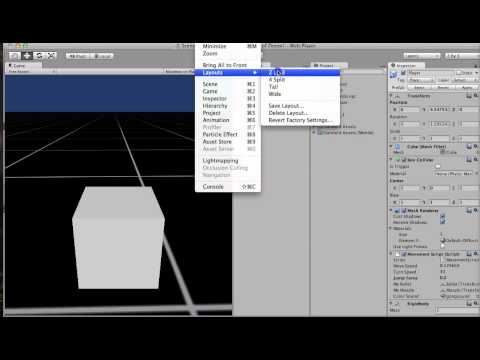Select the 2 by 3 layout
This screenshot has width=480, height=360.
pyautogui.click(x=300, y=72)
